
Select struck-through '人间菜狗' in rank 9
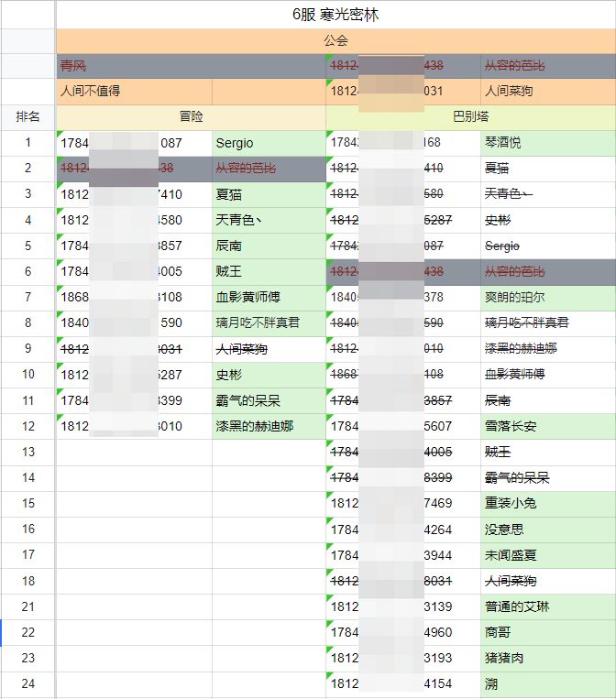pyautogui.click(x=269, y=349)
